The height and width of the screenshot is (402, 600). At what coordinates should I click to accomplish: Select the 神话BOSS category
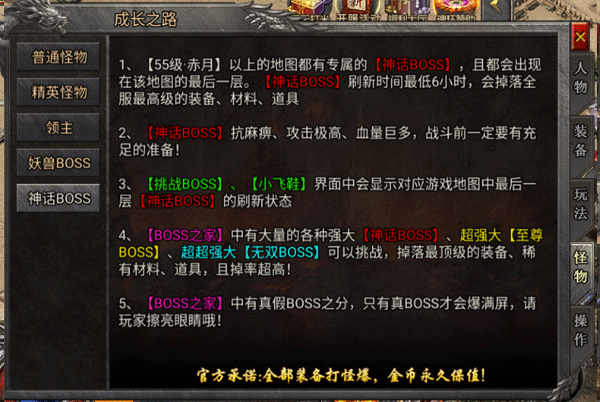[x=58, y=198]
